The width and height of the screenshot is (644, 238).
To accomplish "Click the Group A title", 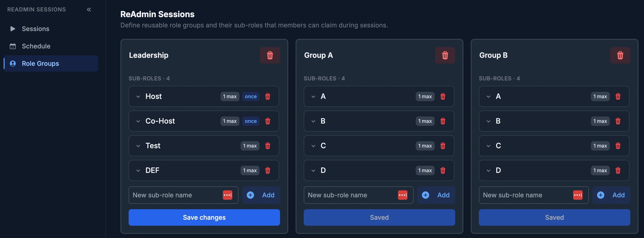I will (318, 55).
